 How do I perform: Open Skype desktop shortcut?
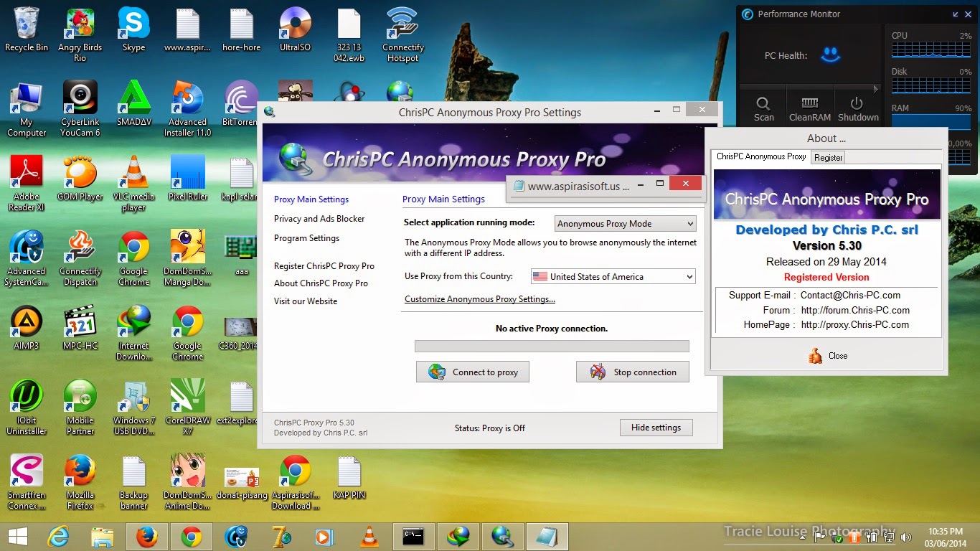[x=133, y=30]
